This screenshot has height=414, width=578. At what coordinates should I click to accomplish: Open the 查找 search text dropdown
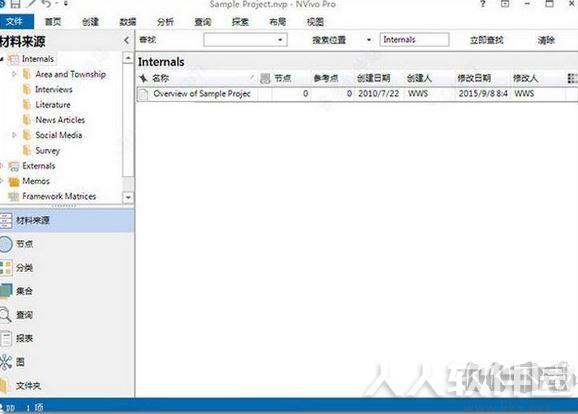point(280,40)
